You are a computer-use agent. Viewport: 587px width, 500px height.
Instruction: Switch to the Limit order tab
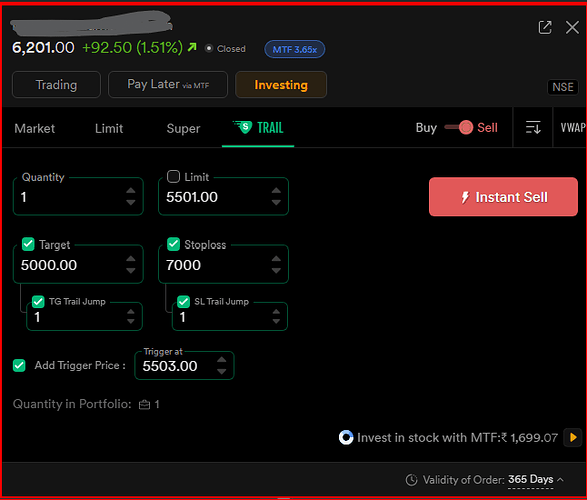[x=109, y=128]
